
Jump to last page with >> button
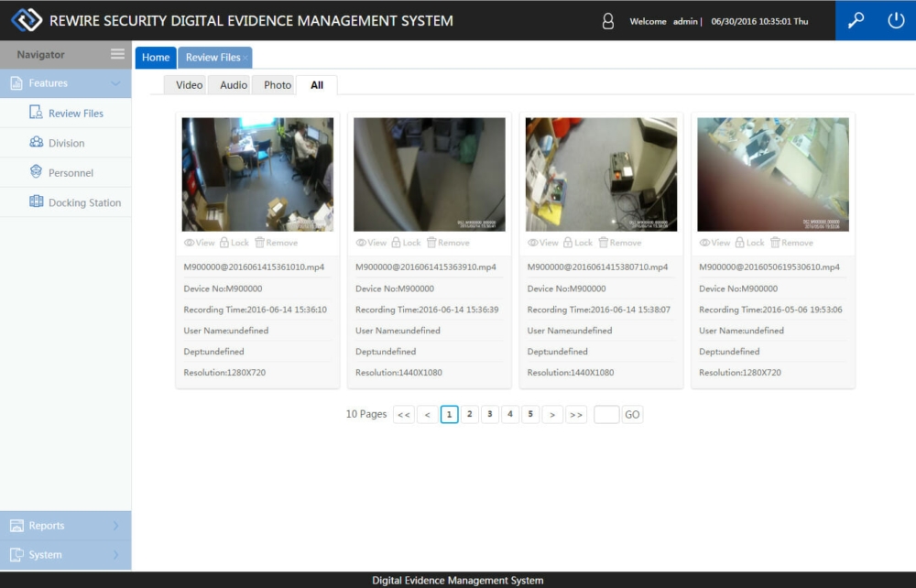tap(576, 415)
